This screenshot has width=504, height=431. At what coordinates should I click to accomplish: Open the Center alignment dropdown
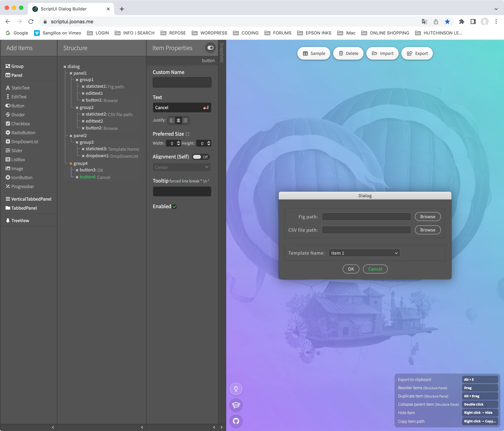point(181,167)
